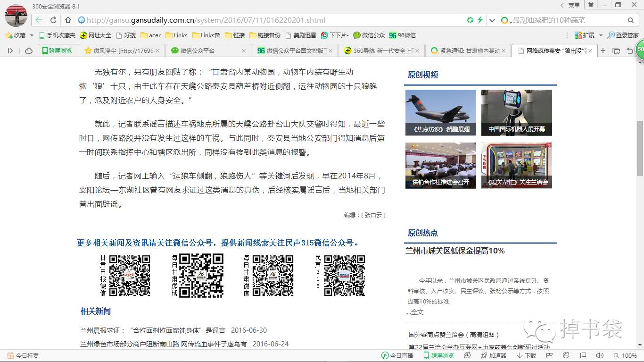Reload the current page
This screenshot has height=362, width=644.
54,20
